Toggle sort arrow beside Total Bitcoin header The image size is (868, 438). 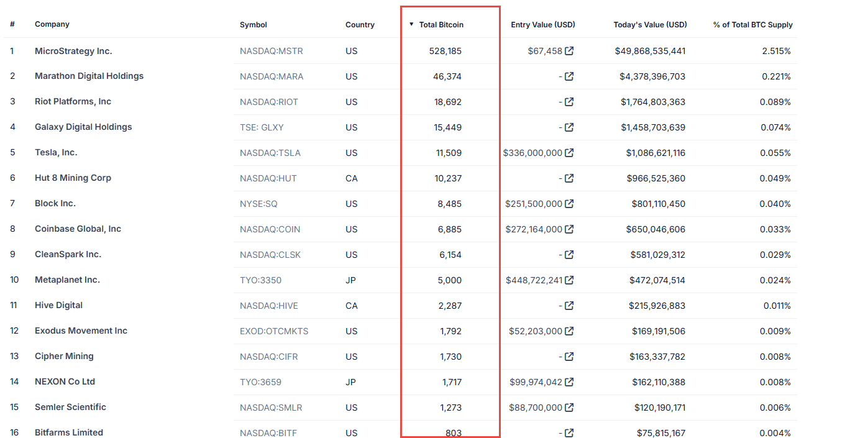(411, 25)
